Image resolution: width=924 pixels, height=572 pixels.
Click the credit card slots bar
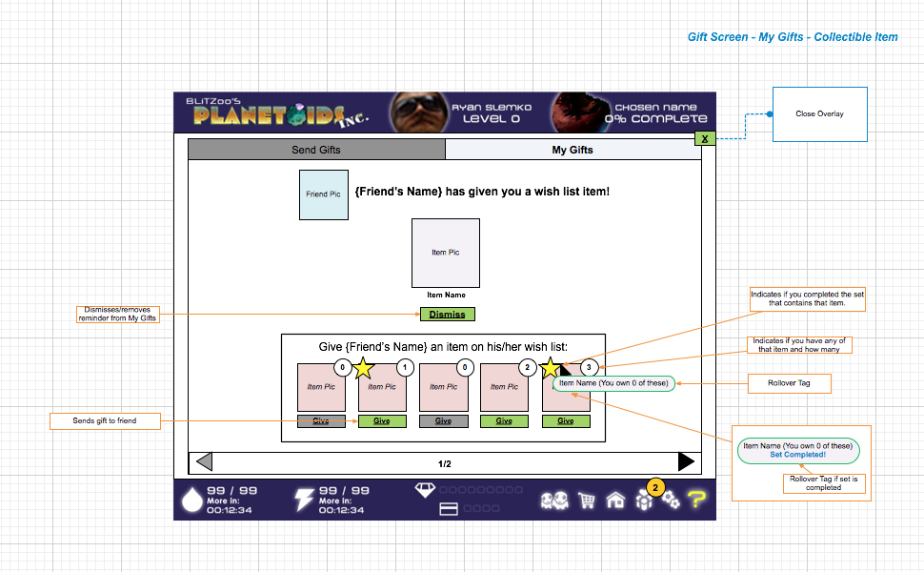[481, 508]
